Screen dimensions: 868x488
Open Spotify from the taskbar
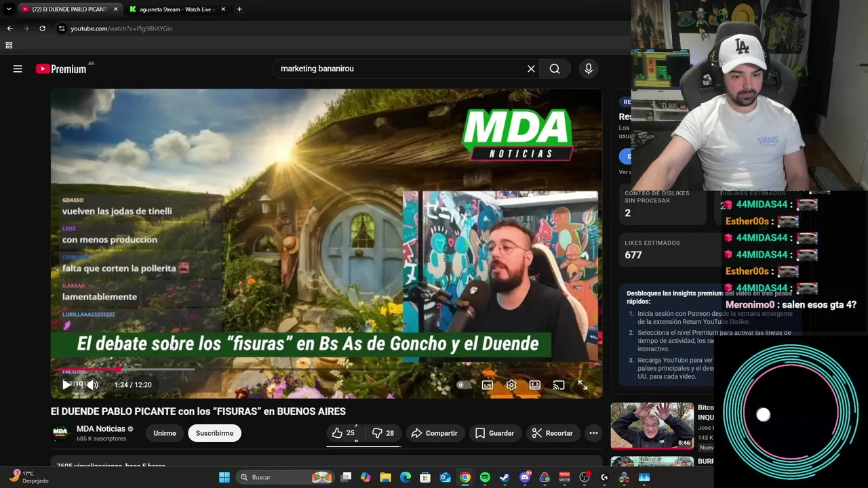click(485, 477)
